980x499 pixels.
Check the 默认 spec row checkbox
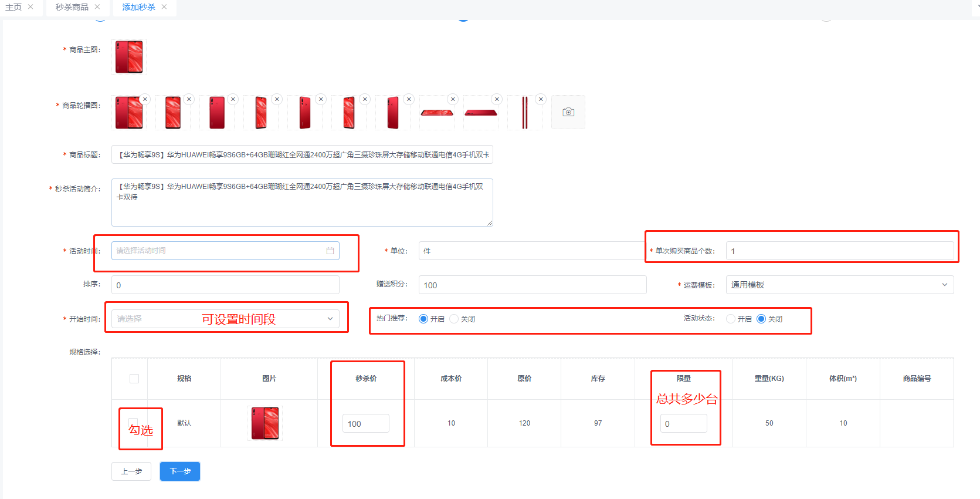(133, 423)
